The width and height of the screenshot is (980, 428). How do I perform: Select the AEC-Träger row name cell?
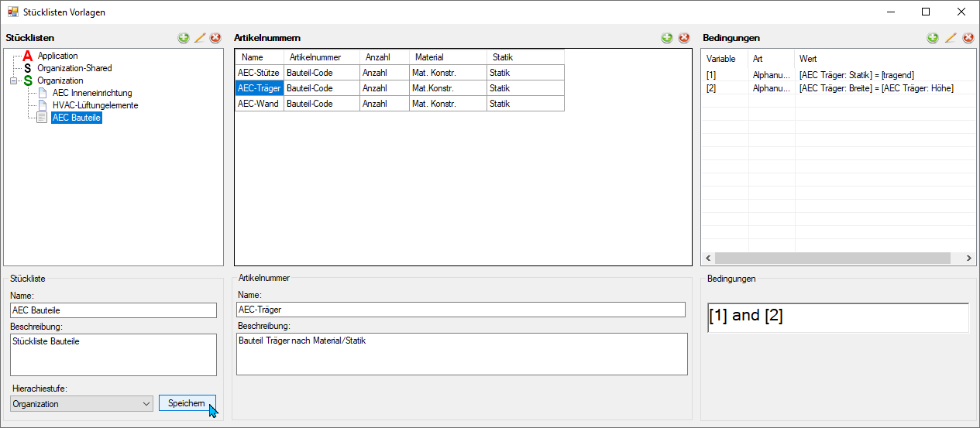click(260, 88)
